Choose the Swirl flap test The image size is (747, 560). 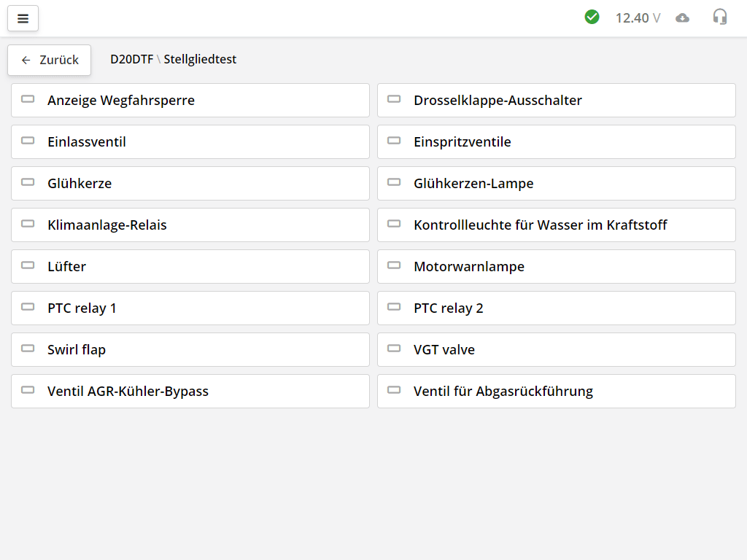pyautogui.click(x=190, y=350)
